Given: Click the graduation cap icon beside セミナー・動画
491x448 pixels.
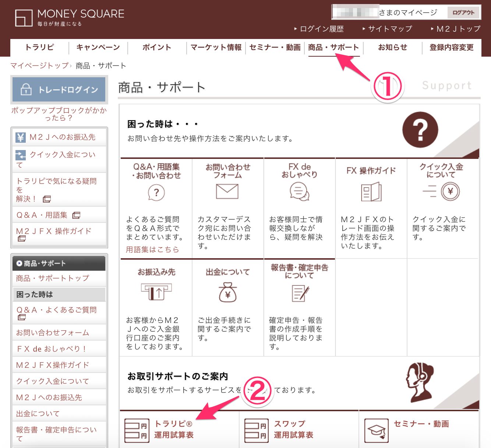Looking at the screenshot, I should pos(376,430).
